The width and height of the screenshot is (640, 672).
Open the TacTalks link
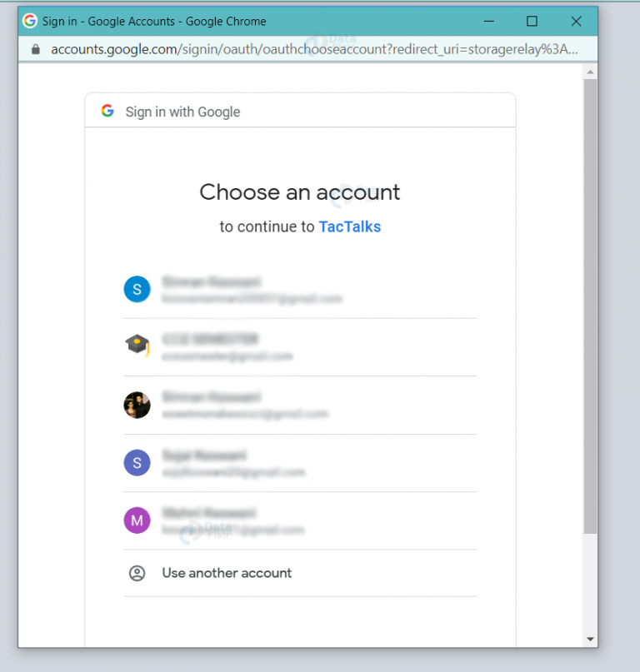pyautogui.click(x=350, y=226)
